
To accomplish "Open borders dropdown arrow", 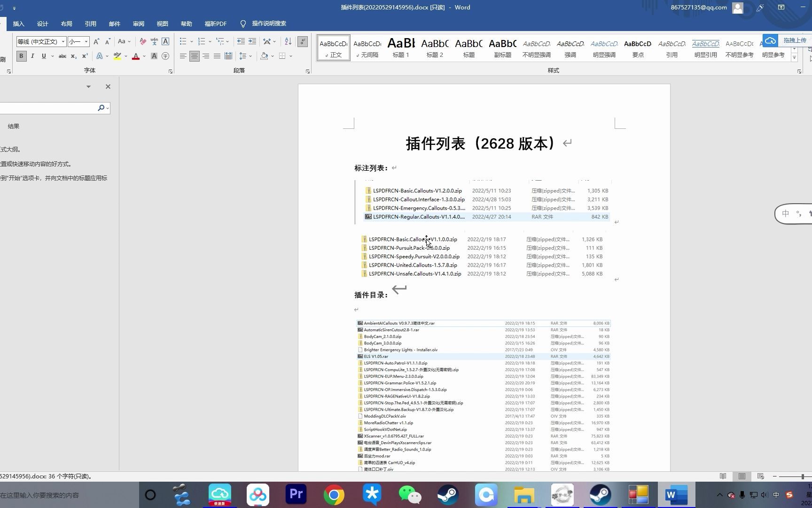I will (x=291, y=56).
